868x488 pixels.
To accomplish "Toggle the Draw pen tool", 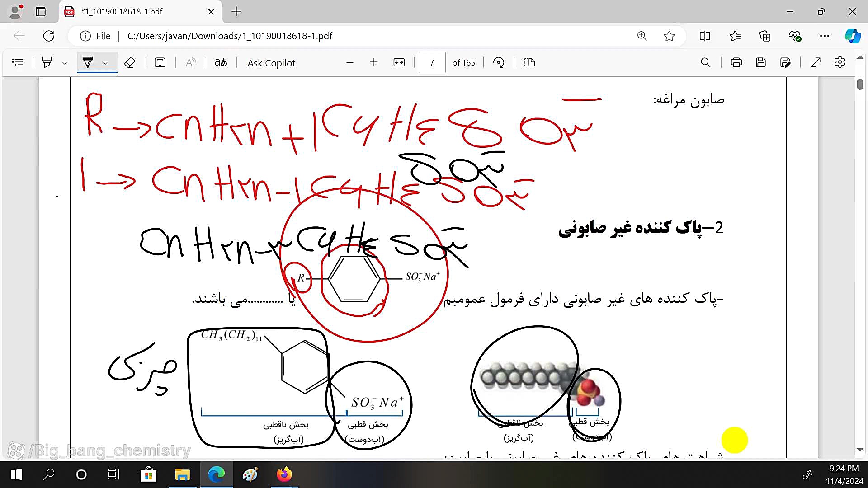I will (x=88, y=62).
